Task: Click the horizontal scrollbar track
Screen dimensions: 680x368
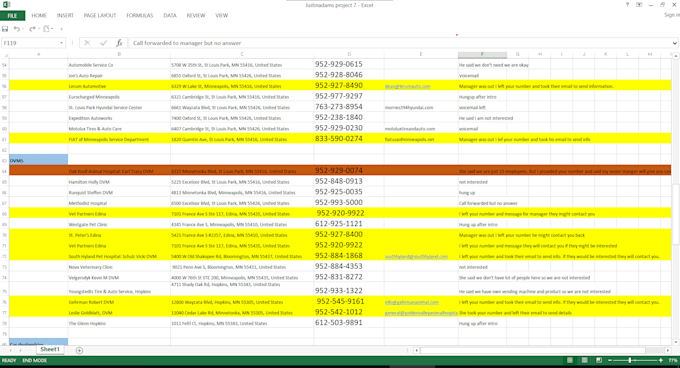Action: click(x=542, y=350)
